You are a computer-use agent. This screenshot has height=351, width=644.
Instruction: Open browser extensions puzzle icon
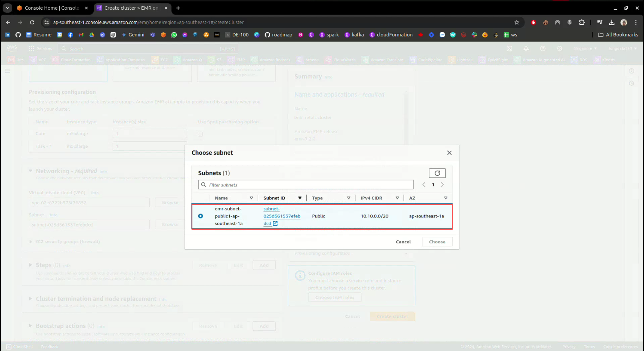click(x=582, y=22)
